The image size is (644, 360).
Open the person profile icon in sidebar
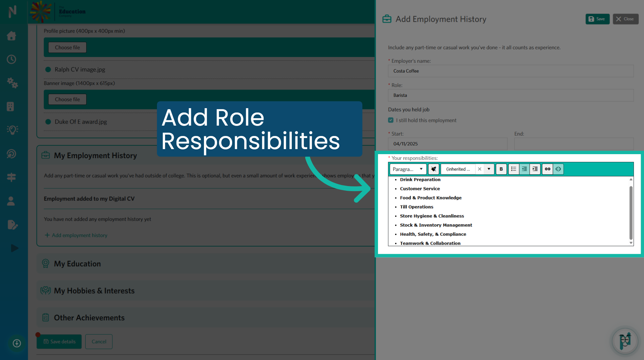[x=11, y=201]
